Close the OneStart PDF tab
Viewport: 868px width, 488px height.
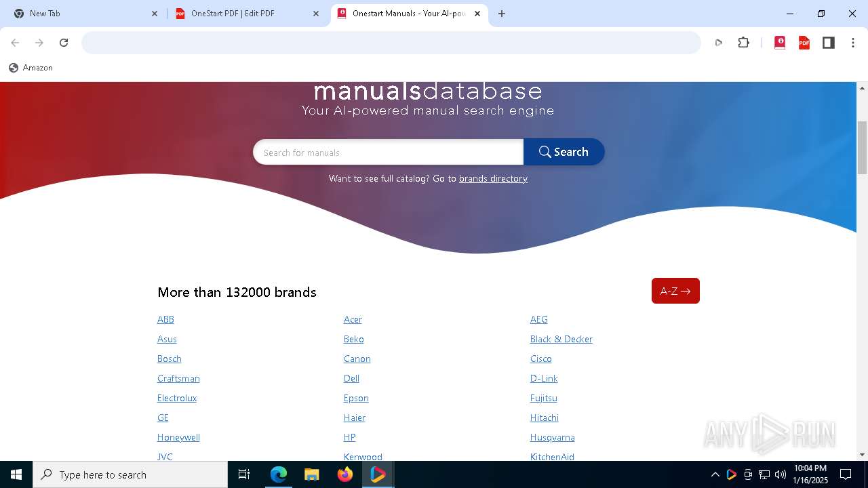click(x=316, y=14)
